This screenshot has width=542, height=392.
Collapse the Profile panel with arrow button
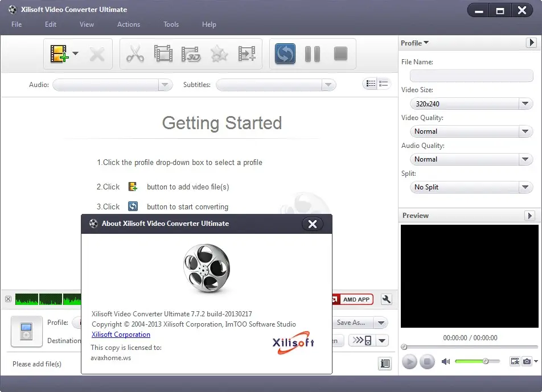pos(531,43)
